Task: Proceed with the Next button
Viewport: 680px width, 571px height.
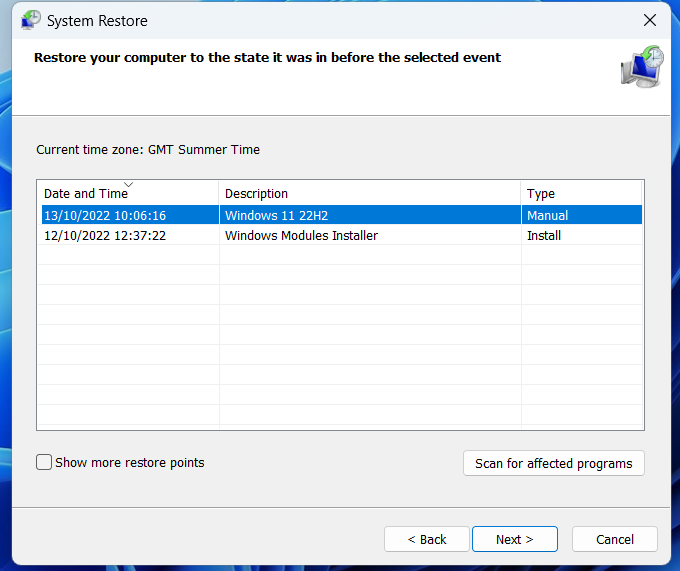Action: 515,539
